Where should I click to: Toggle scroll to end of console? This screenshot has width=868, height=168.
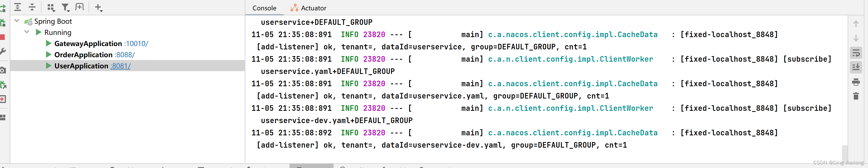(x=856, y=67)
